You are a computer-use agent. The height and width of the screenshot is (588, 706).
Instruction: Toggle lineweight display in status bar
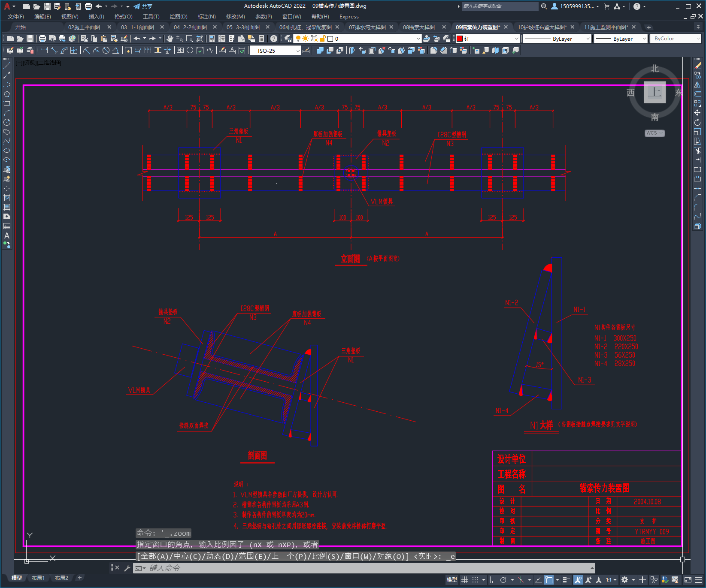(567, 580)
